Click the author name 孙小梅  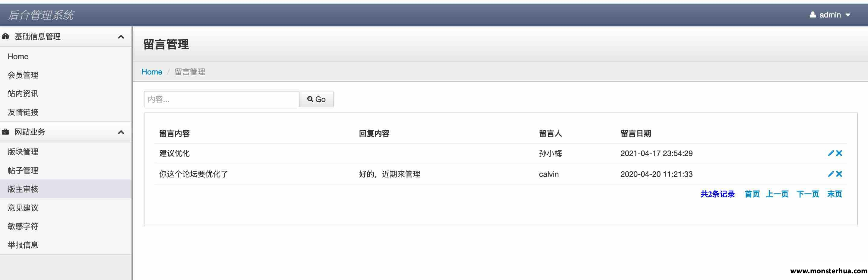[550, 153]
